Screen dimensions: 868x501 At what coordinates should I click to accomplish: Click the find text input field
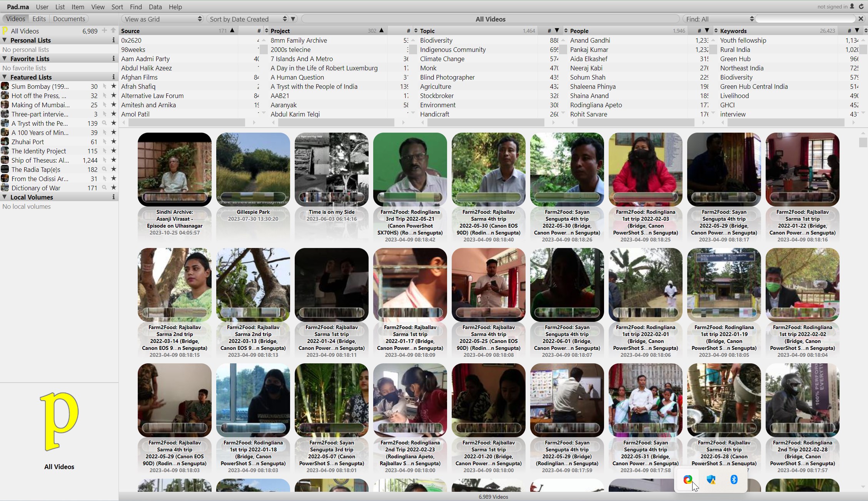click(x=806, y=18)
